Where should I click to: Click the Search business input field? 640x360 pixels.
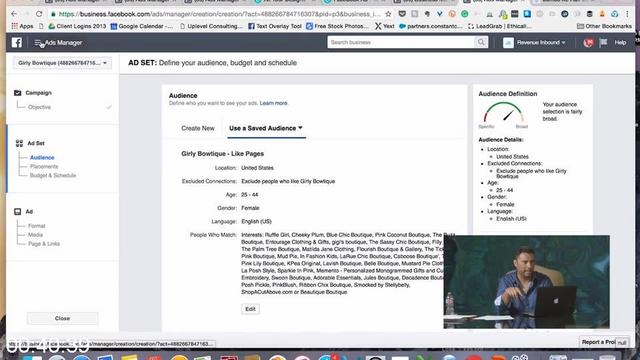pyautogui.click(x=401, y=42)
